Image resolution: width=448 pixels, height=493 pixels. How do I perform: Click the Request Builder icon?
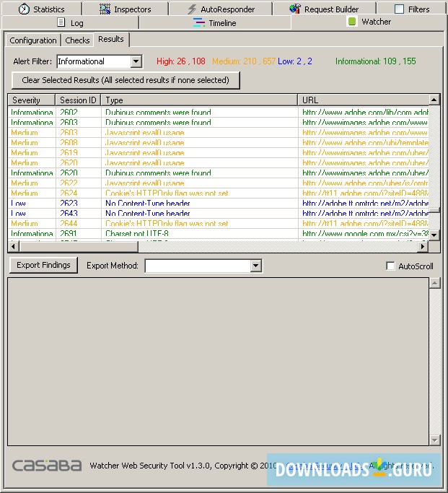(295, 9)
